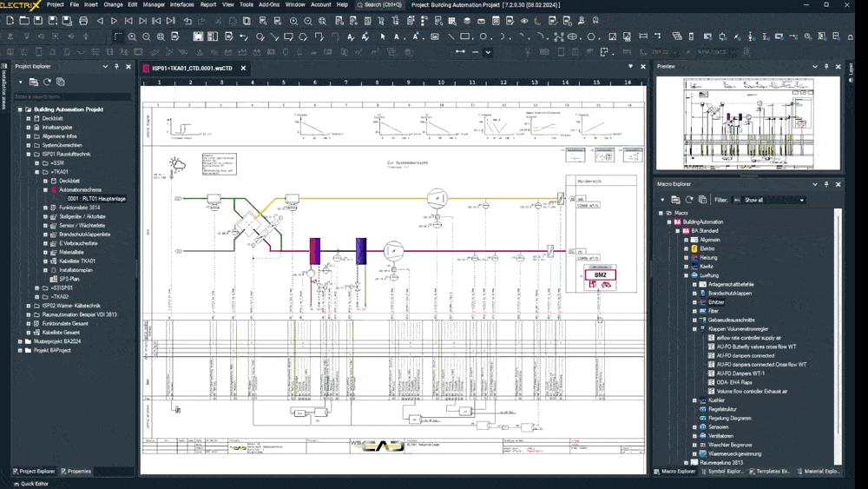Select 'AU-FO dampers connected' macro item

[745, 355]
